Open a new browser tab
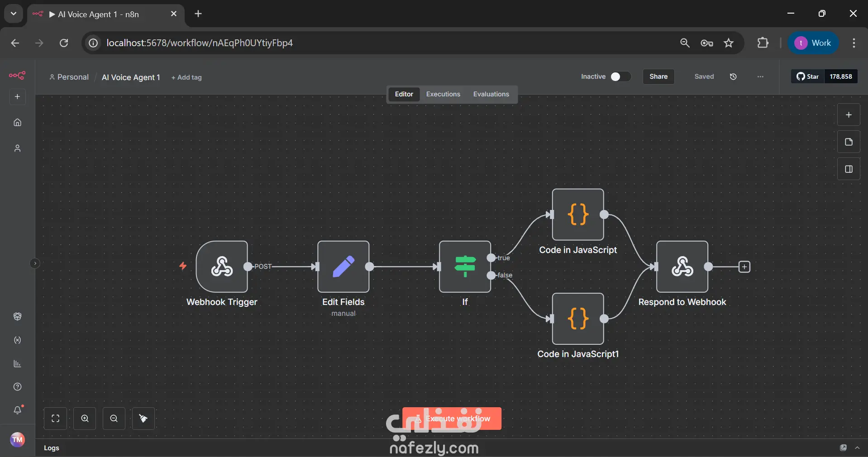The height and width of the screenshot is (457, 868). (x=198, y=14)
